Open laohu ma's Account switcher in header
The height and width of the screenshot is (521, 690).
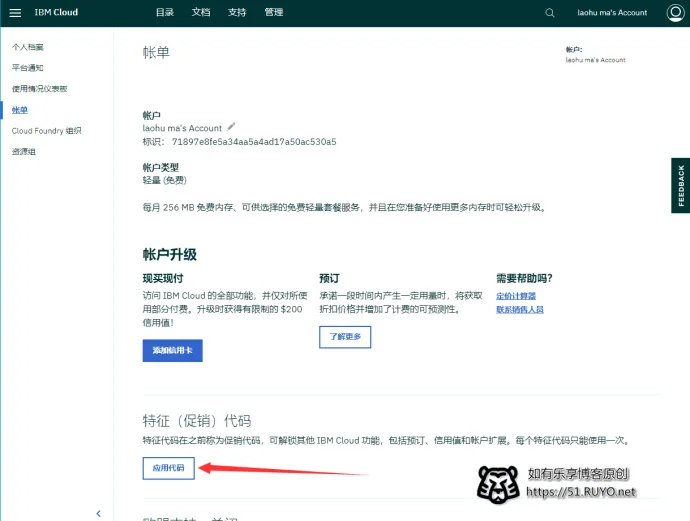coord(612,13)
